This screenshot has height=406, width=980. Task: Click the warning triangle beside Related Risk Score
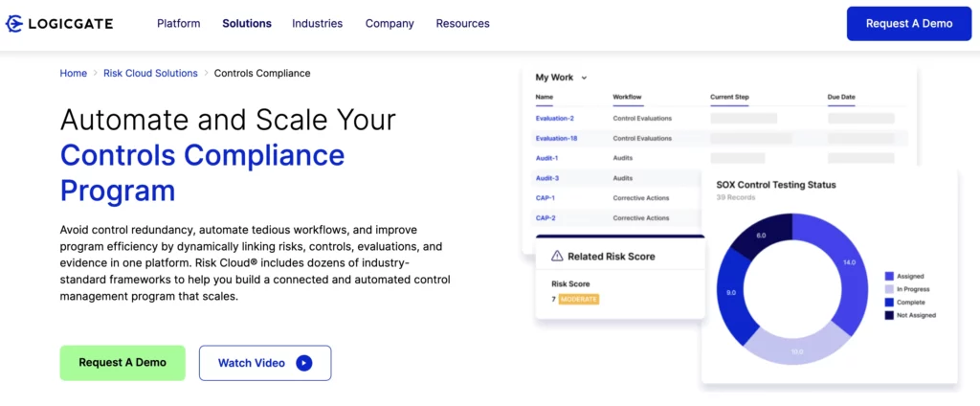click(x=557, y=256)
